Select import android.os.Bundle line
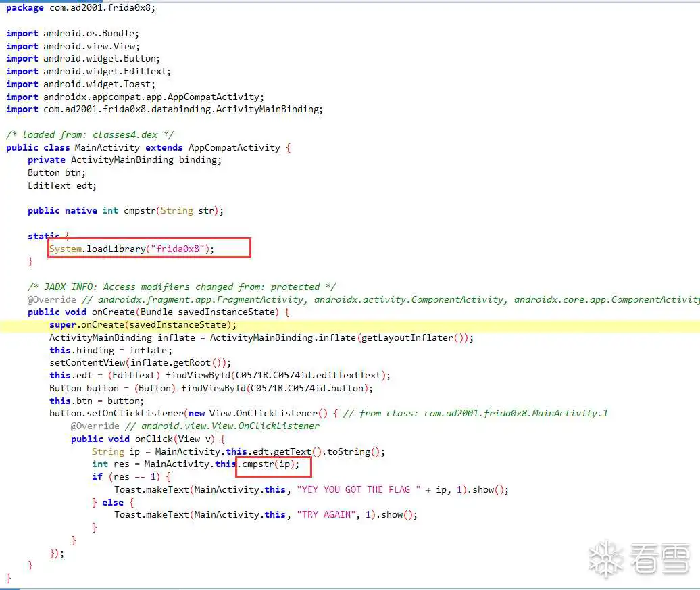This screenshot has width=700, height=590. [73, 34]
